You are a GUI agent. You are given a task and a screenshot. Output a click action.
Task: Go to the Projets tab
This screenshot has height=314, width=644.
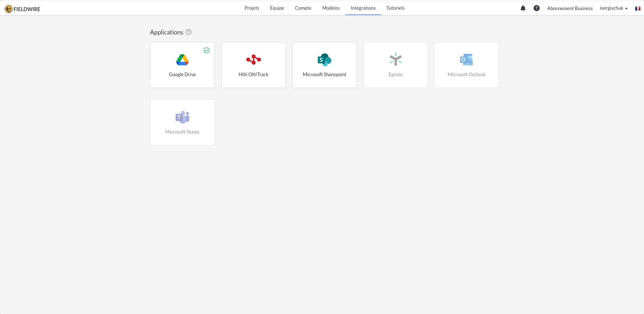tap(252, 8)
